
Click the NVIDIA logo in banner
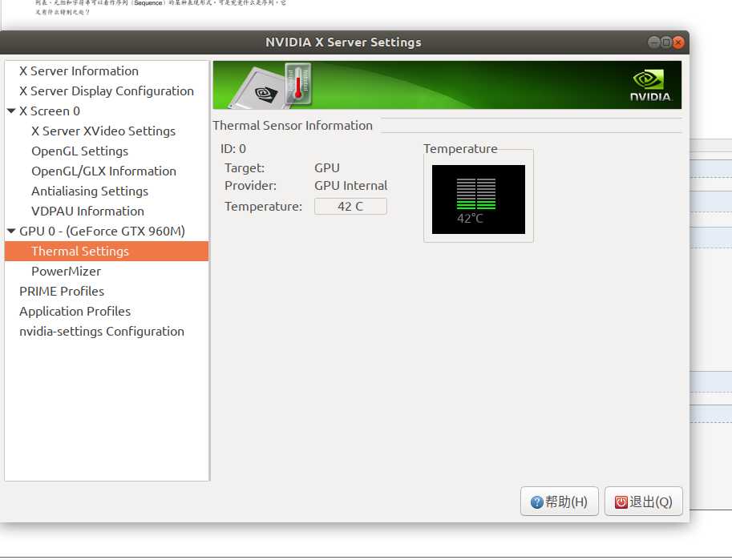pyautogui.click(x=650, y=86)
